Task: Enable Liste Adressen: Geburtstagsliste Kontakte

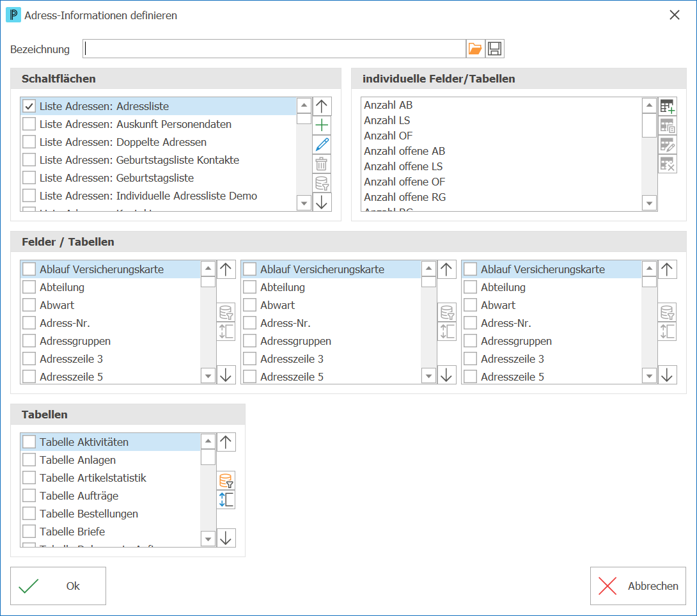Action: (29, 160)
